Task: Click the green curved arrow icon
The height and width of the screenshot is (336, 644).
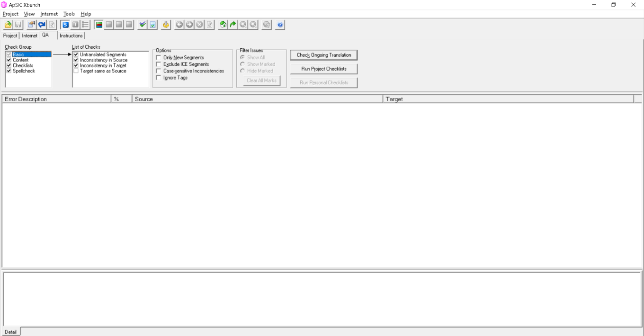Action: (233, 25)
